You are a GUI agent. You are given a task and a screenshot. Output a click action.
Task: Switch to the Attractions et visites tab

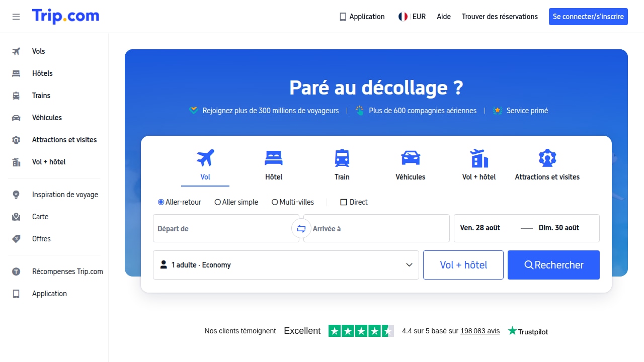pos(547,166)
